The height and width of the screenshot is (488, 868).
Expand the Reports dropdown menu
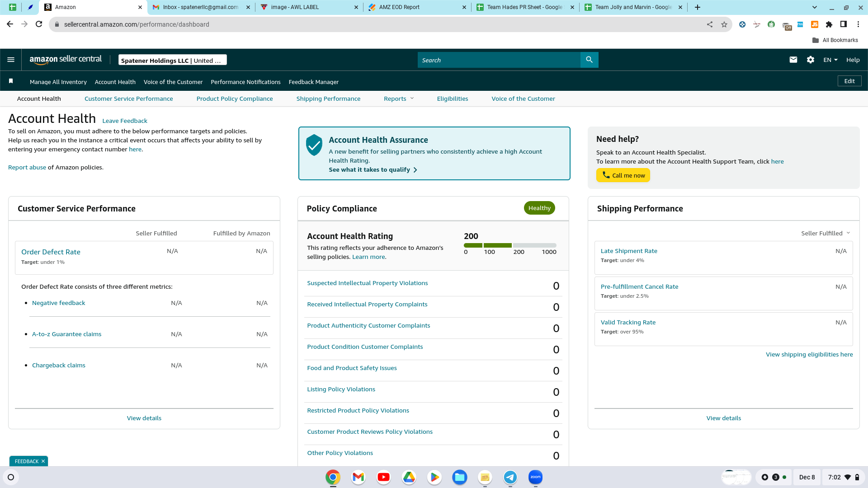pyautogui.click(x=399, y=99)
